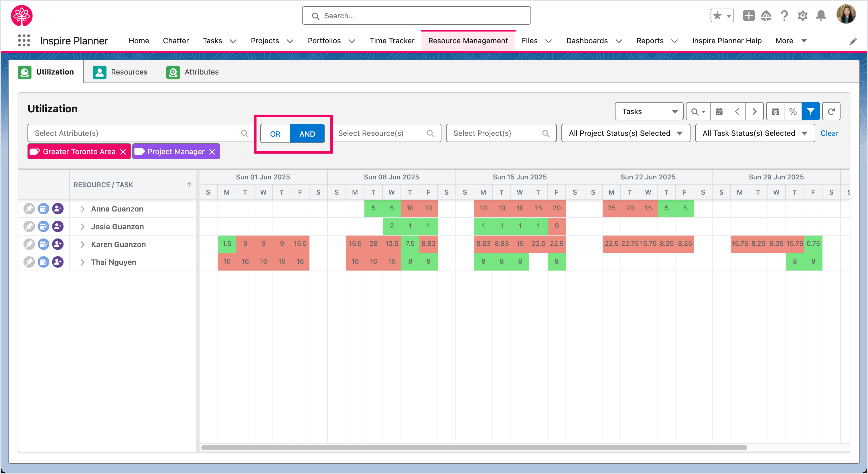
Task: Open the Setup gear icon
Action: tap(803, 15)
